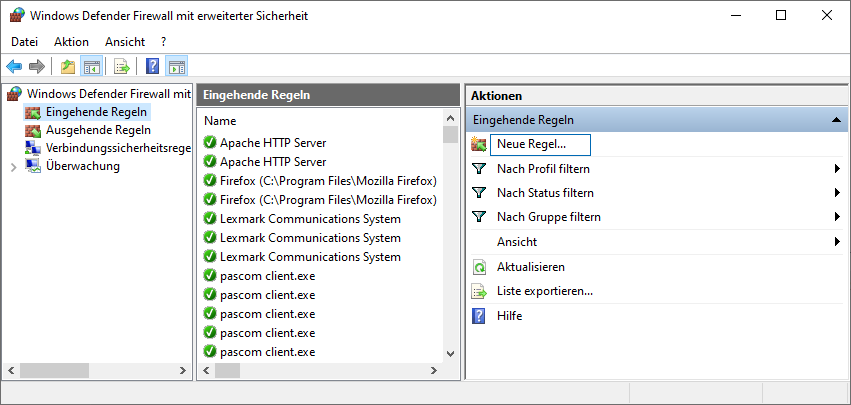The height and width of the screenshot is (405, 851).
Task: Click the Aktualisieren refresh icon
Action: pyautogui.click(x=479, y=267)
